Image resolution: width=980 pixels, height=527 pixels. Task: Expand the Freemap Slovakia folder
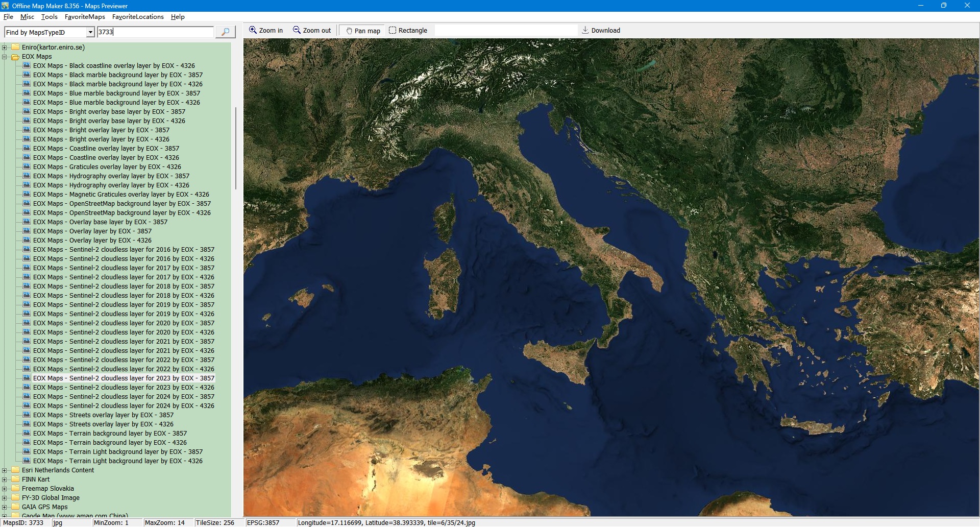point(5,489)
